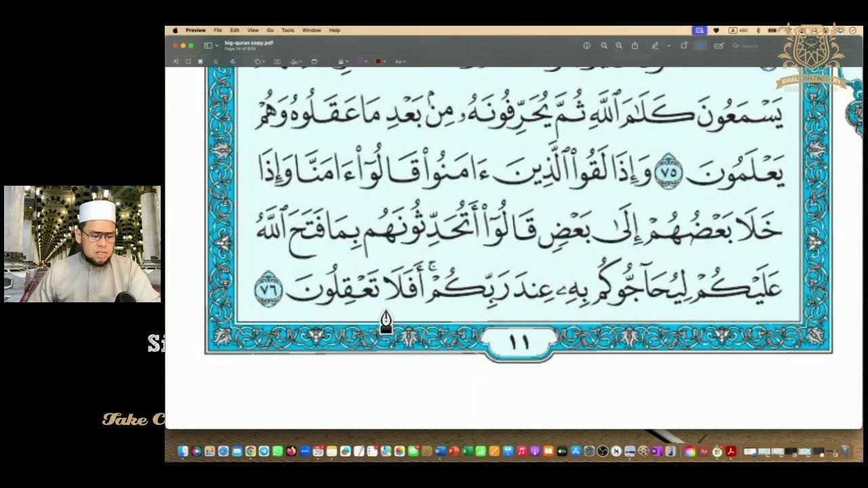Open WhatsApp from the Dock
Viewport: 868px width, 488px height.
pyautogui.click(x=277, y=451)
